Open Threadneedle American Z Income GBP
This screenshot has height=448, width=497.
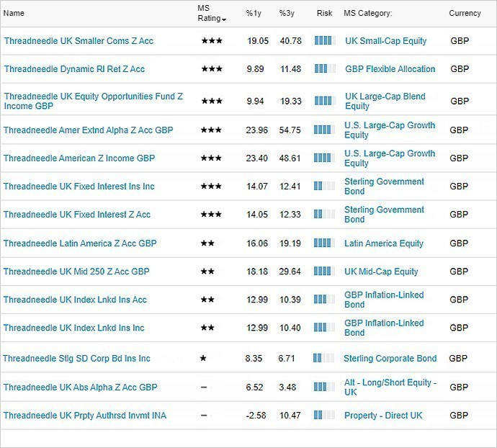[x=79, y=158]
